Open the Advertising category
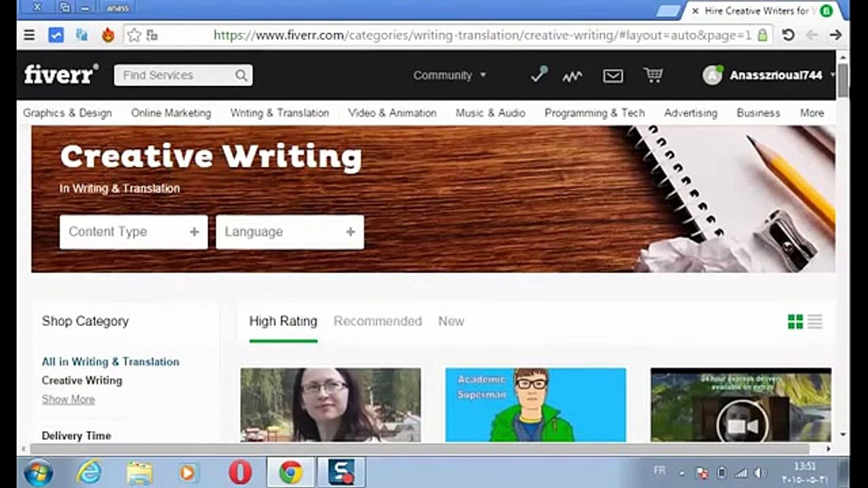Screen dimensions: 868x488 pyautogui.click(x=690, y=113)
